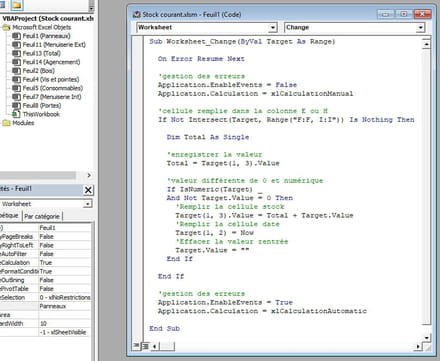Switch to the alphabetical properties tab

tap(9, 216)
